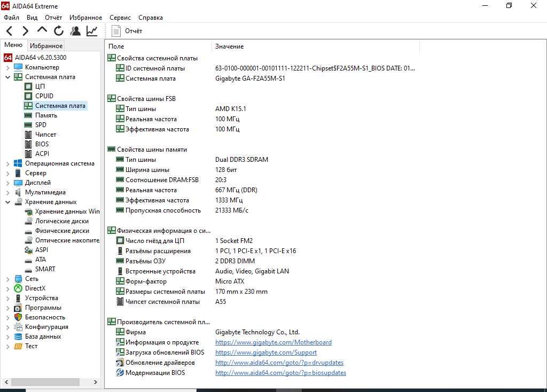The width and height of the screenshot is (547, 392).
Task: Select the ASPI icon in the tree
Action: 28,250
